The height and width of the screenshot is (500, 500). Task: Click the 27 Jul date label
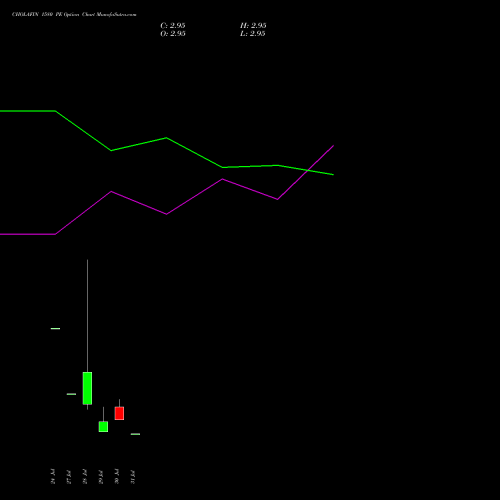point(69,476)
